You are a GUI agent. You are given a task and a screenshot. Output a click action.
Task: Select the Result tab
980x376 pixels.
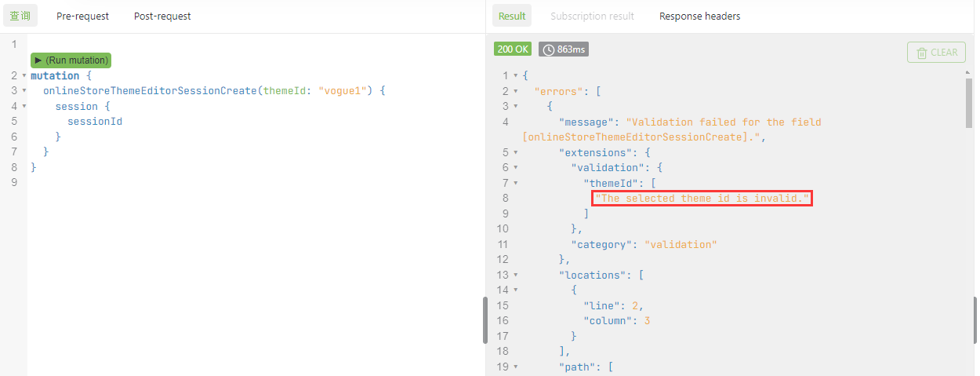[x=512, y=16]
